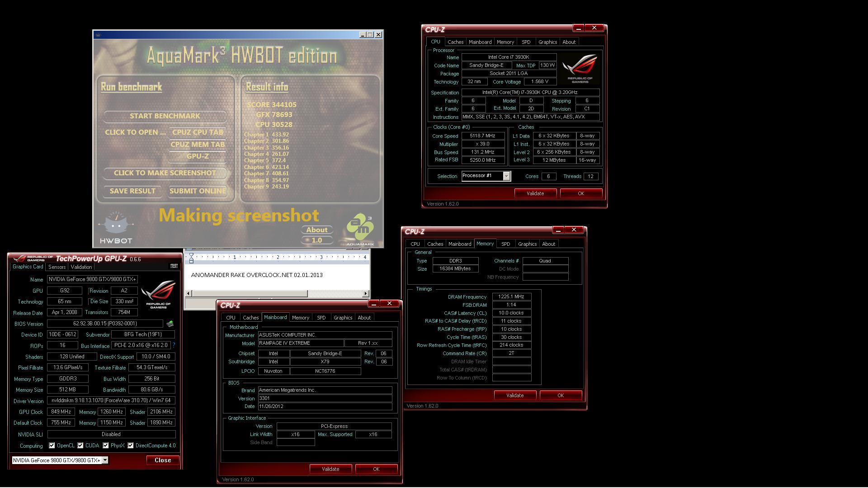Click the bus interface question mark in GPU-Z
This screenshot has height=488, width=868.
tap(174, 345)
